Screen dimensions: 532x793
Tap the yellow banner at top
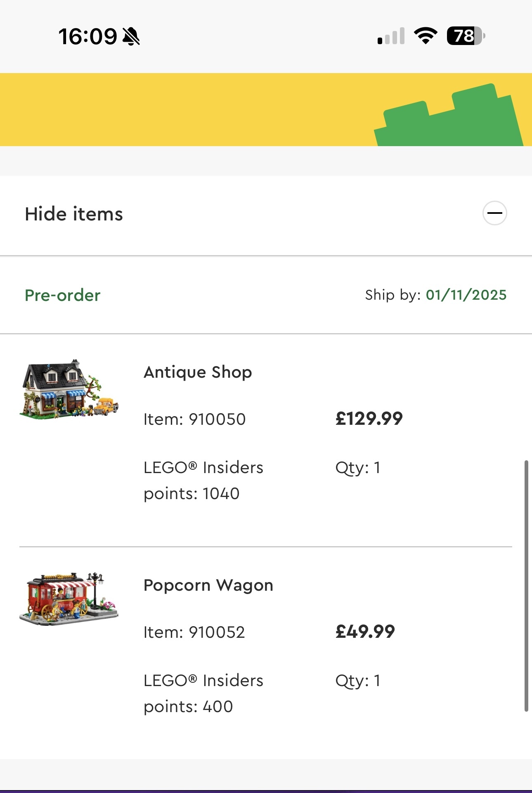tap(186, 109)
